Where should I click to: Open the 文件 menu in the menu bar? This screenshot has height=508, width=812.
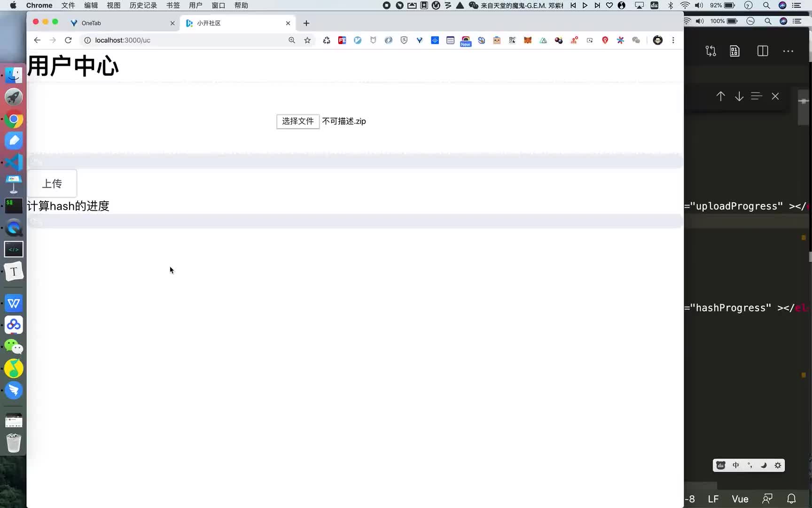(68, 5)
